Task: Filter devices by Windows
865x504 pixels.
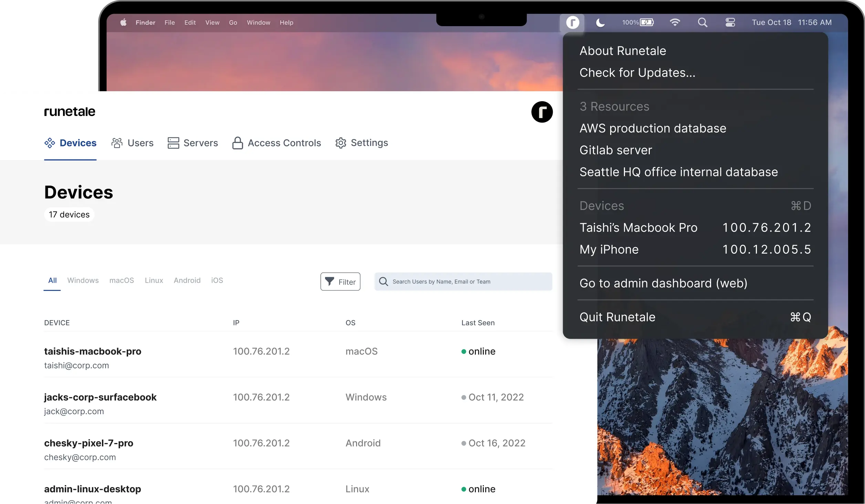Action: click(x=83, y=281)
